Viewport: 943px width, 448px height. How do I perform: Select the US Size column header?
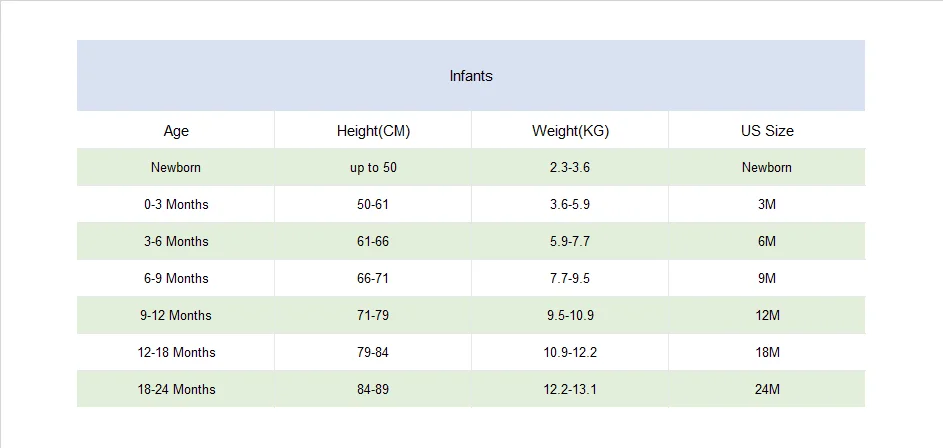tap(767, 130)
